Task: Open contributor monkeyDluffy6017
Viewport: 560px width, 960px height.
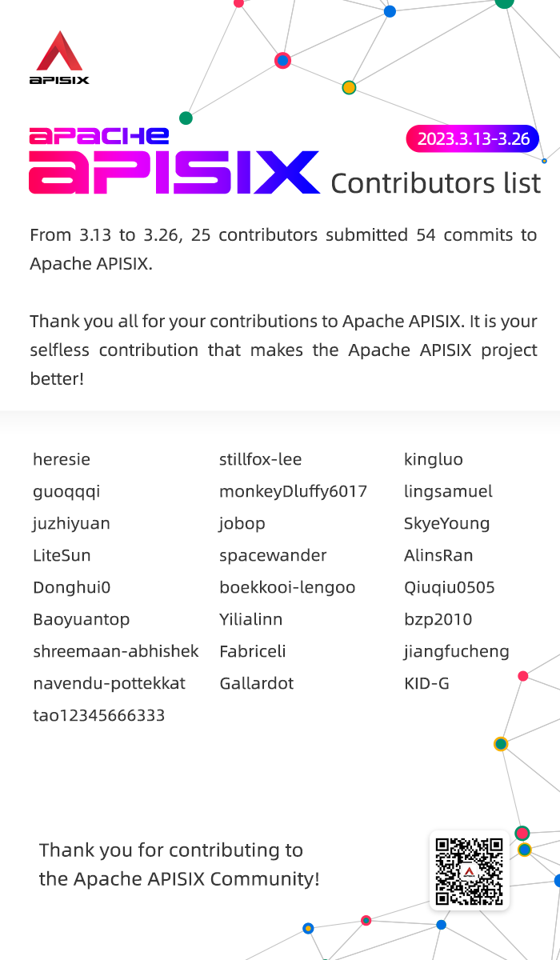Action: 293,491
